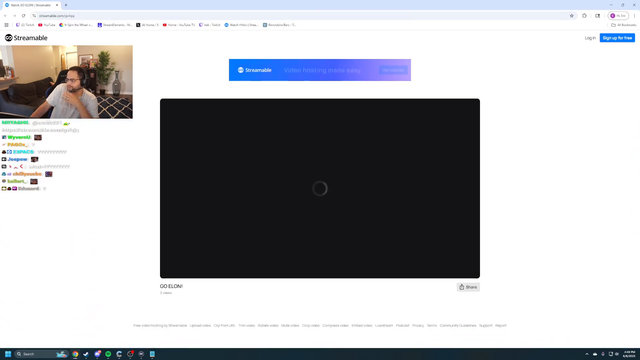Click the Support footer link
Viewport: 640px width, 360px height.
(x=486, y=326)
